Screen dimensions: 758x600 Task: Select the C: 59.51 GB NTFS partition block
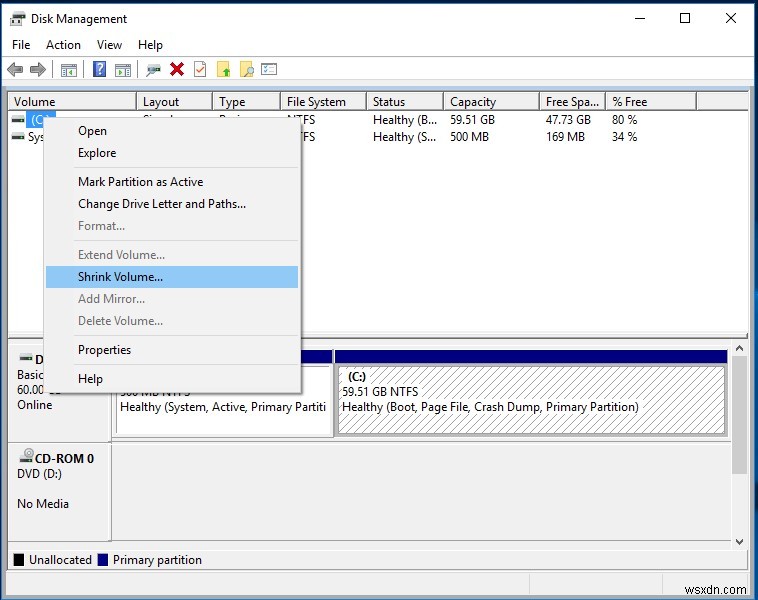[x=530, y=399]
